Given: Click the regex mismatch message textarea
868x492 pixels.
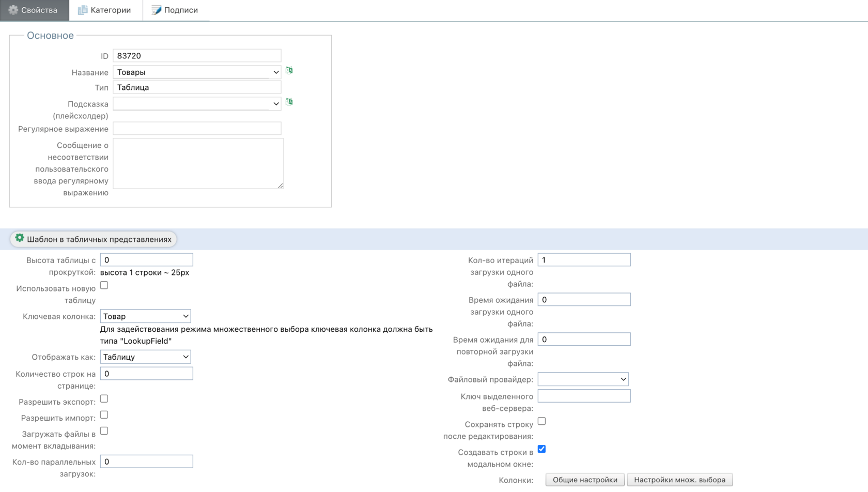Looking at the screenshot, I should (198, 163).
